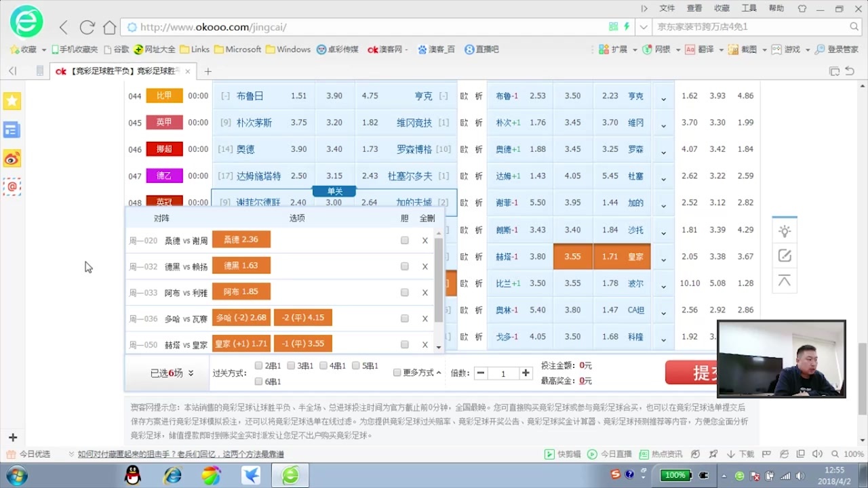Screen dimensions: 868x488
Task: Enable the 6串1 parlay checkbox
Action: (x=258, y=382)
